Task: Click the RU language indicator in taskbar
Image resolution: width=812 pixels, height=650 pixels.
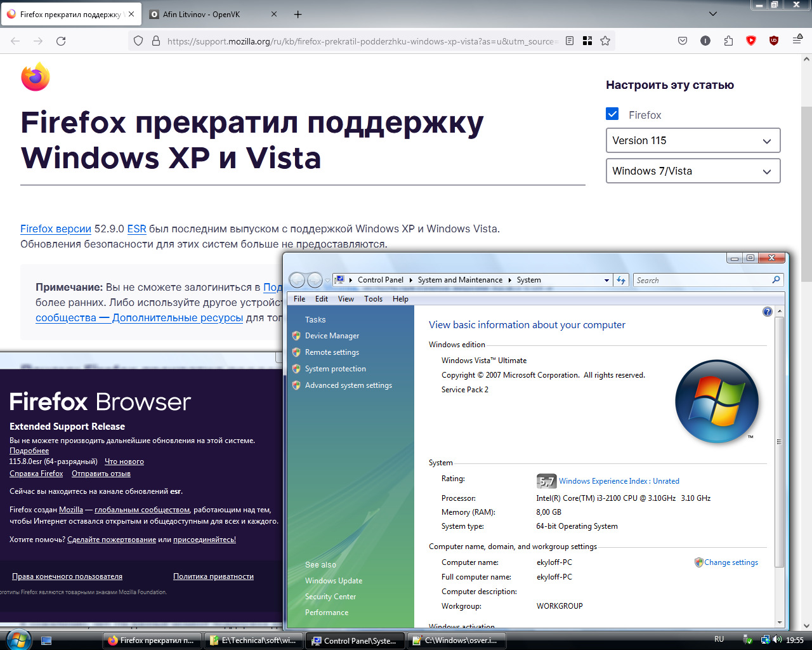Action: click(x=719, y=640)
